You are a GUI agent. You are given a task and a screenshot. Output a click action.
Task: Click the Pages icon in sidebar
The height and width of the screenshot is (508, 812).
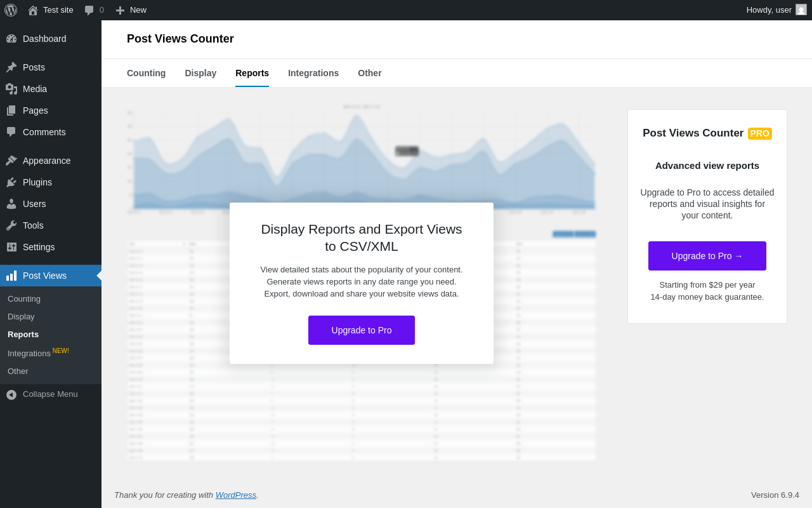click(x=11, y=110)
